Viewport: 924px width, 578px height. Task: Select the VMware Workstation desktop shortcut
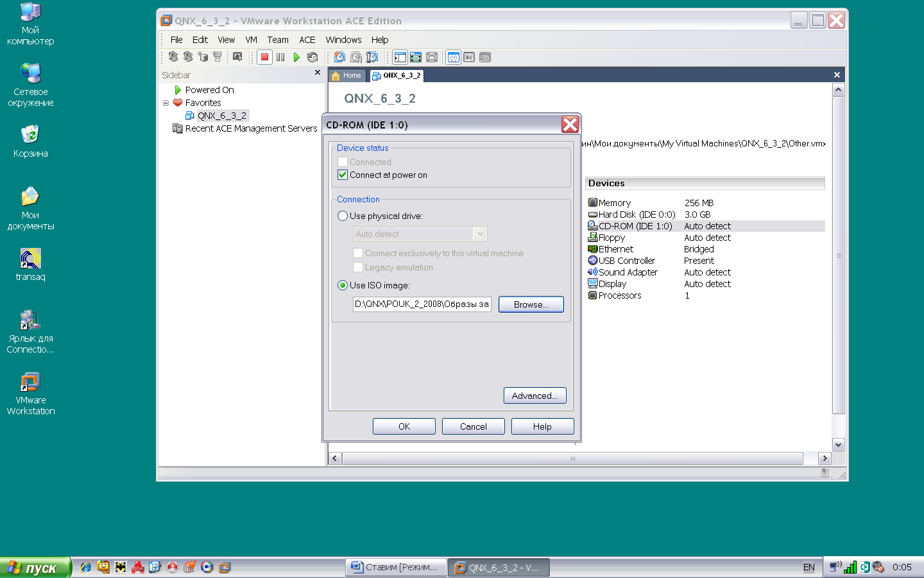click(x=30, y=393)
